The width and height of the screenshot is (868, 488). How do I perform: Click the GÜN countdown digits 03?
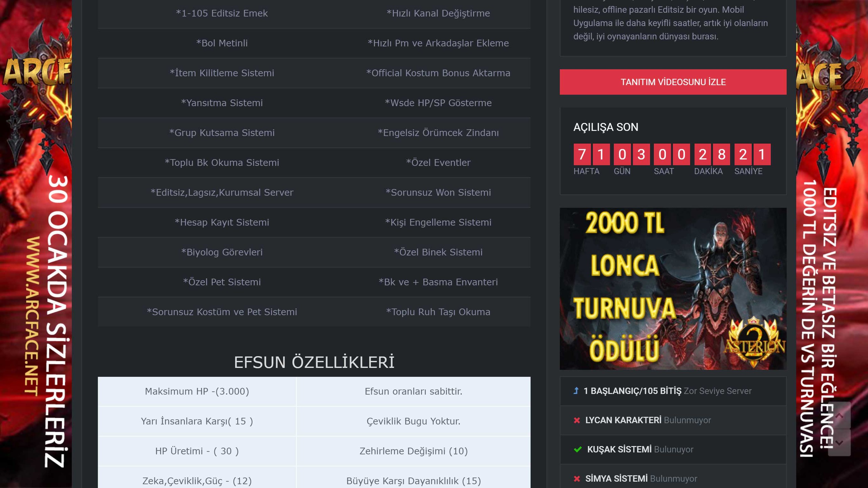pos(631,154)
